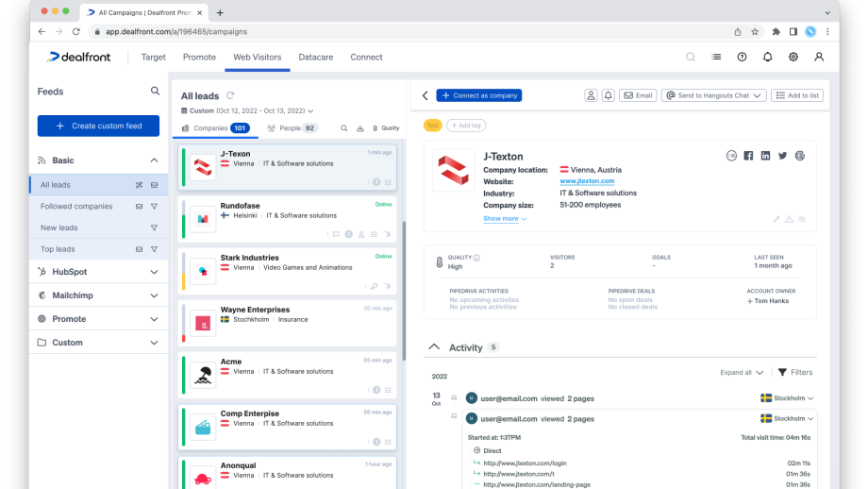Open www.jtexton.com website link
Screen dimensions: 868x489
(587, 181)
